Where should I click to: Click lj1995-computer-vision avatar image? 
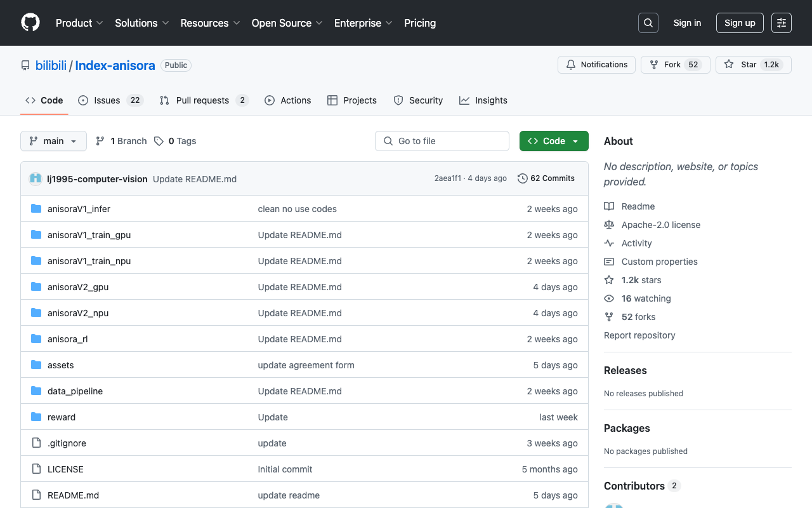(x=36, y=179)
